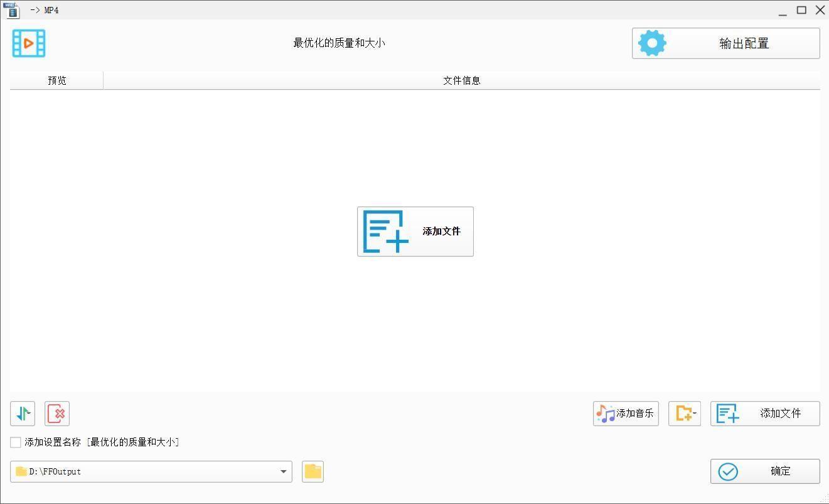Viewport: 829px width, 504px height.
Task: Click the add folder icon button
Action: tap(685, 414)
